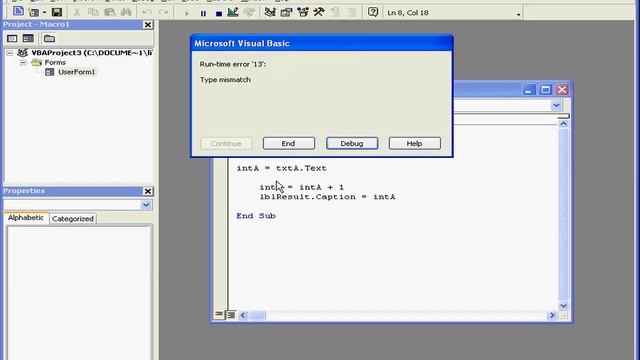
Task: Close the Properties panel
Action: [x=148, y=191]
